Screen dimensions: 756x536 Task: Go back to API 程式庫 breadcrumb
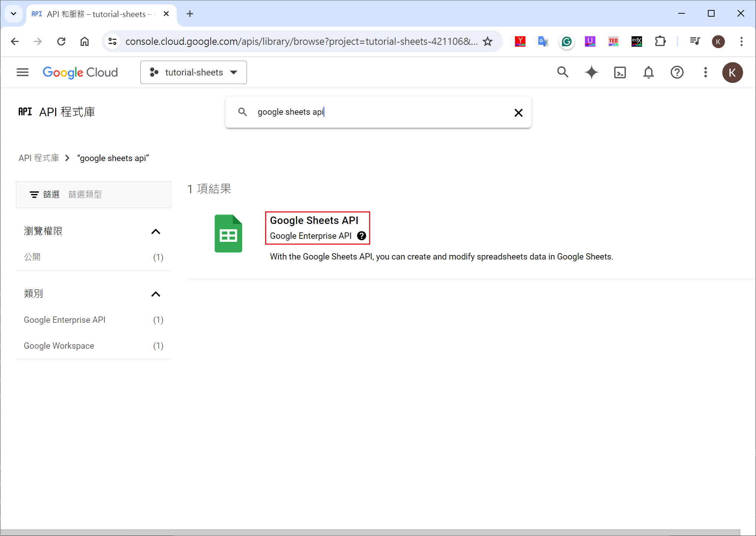[x=39, y=158]
